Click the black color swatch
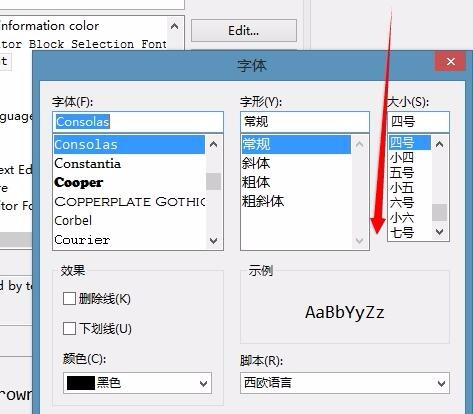The height and width of the screenshot is (414, 473). point(81,383)
